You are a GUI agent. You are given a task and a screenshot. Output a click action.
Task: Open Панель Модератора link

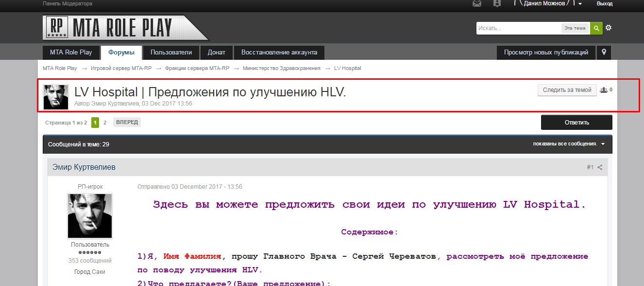pyautogui.click(x=68, y=4)
